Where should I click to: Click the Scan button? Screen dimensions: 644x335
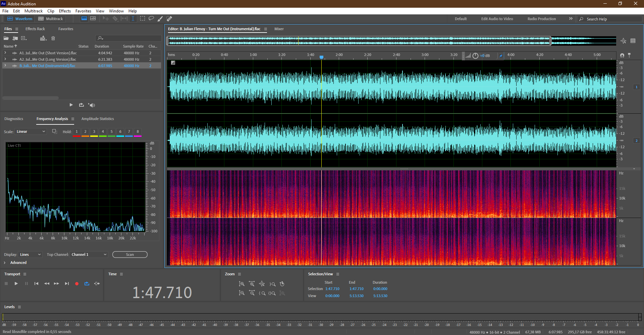pyautogui.click(x=130, y=255)
